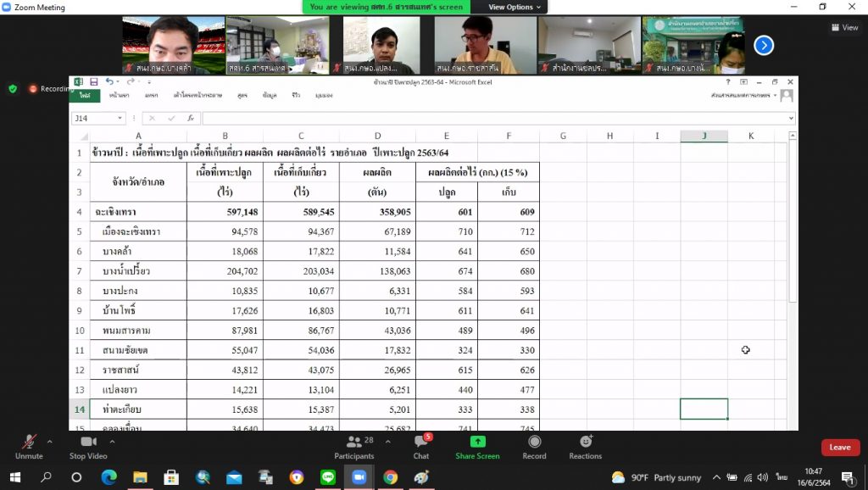Open the Excel File tab
Screen dimensions: 868x490
point(85,96)
